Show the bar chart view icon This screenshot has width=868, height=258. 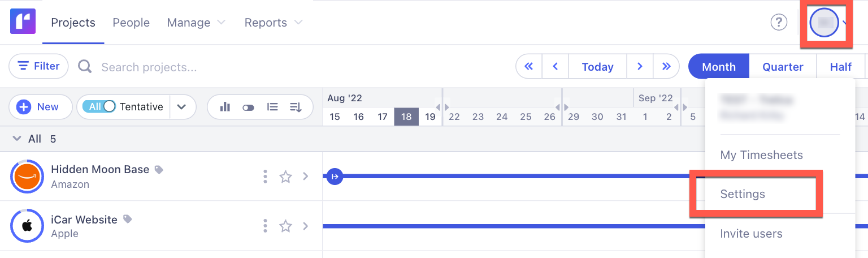click(225, 107)
